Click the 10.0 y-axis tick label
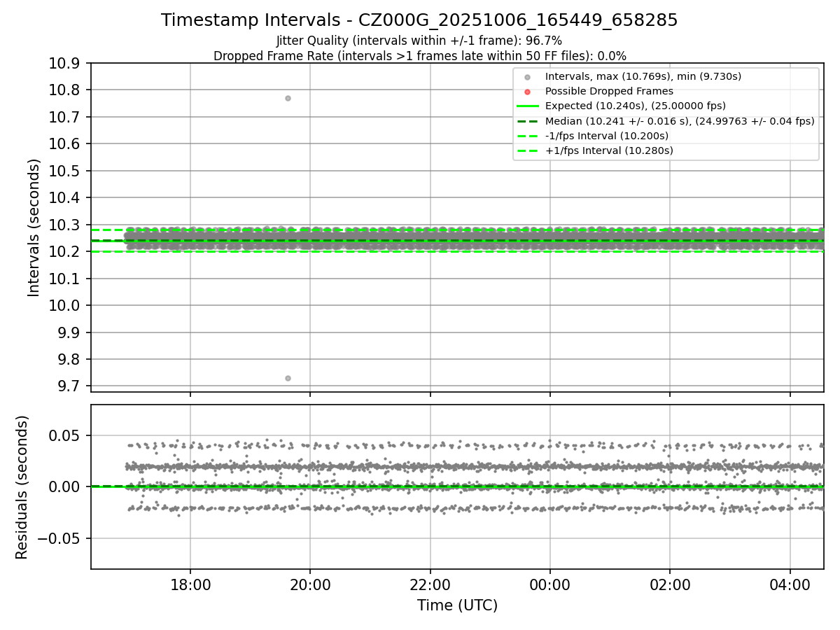Image resolution: width=840 pixels, height=630 pixels. [x=66, y=306]
